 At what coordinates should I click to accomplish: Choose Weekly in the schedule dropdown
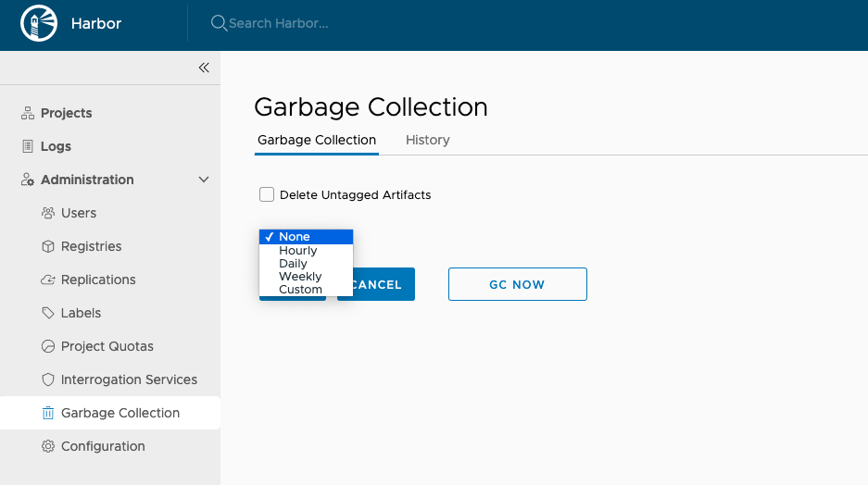[300, 276]
